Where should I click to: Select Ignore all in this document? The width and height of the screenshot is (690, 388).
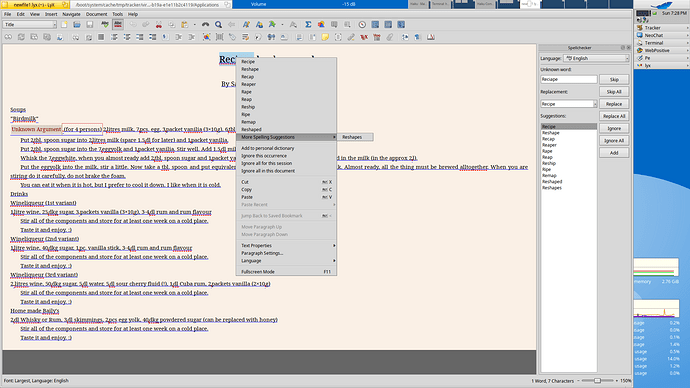(286, 171)
